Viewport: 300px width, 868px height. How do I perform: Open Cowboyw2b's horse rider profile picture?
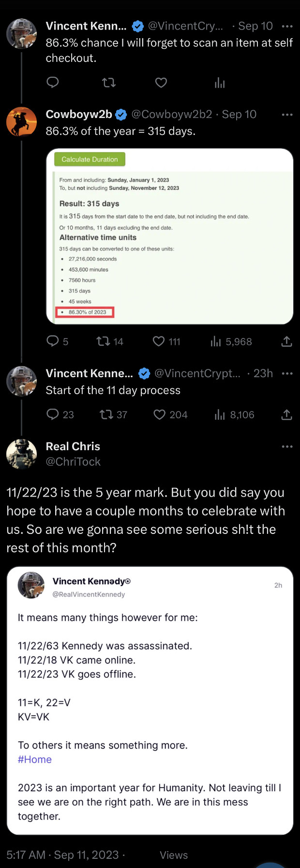click(22, 122)
